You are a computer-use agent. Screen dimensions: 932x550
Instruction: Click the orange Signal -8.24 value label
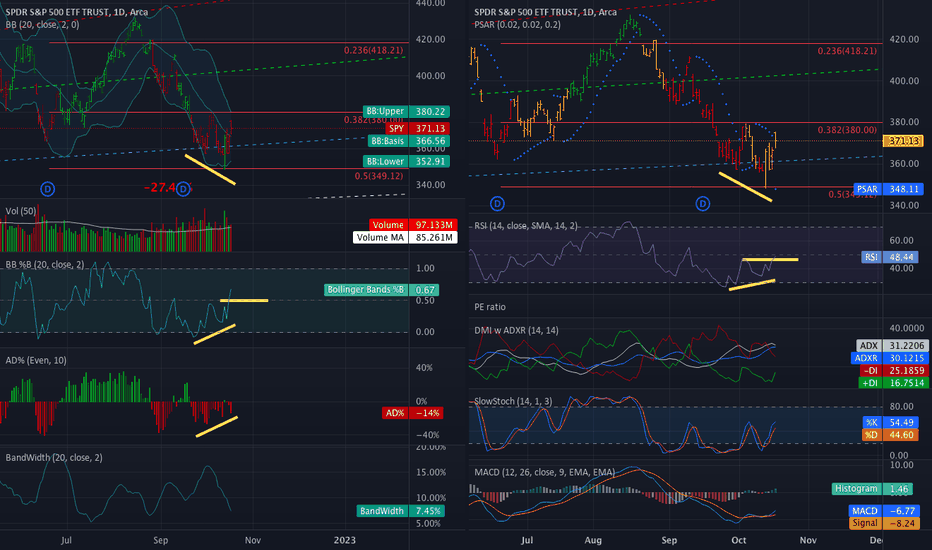pyautogui.click(x=884, y=523)
